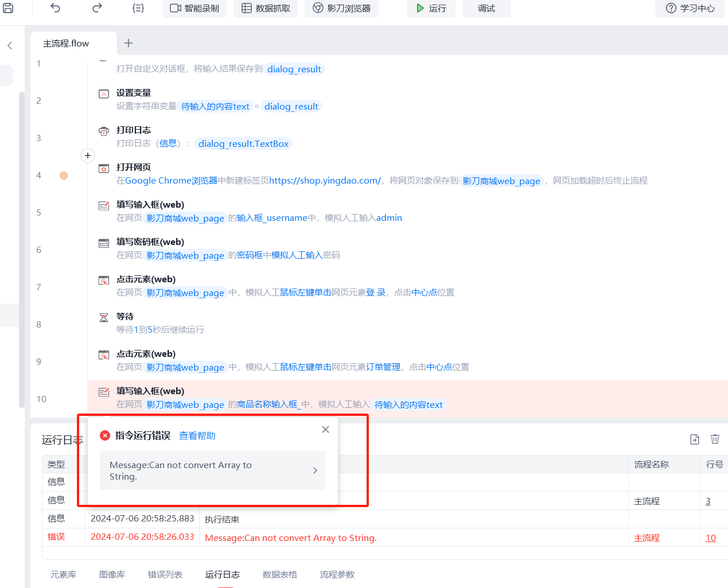
Task: Click the 填写输入框(web) icon on line 5
Action: (x=104, y=205)
